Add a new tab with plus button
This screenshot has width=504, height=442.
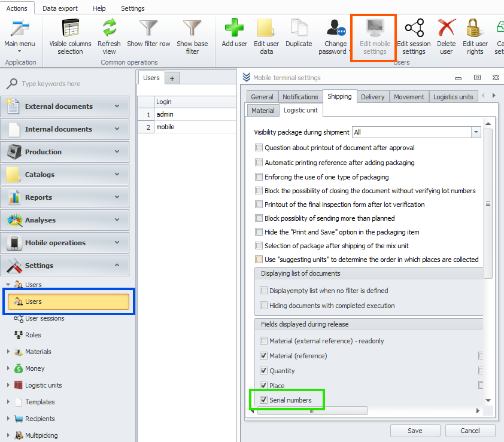pos(172,78)
